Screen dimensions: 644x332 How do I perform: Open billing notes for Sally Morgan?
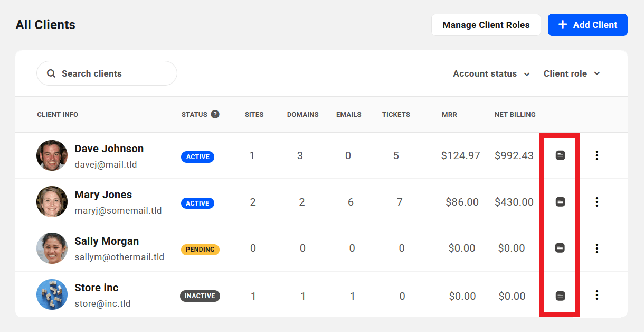(559, 248)
